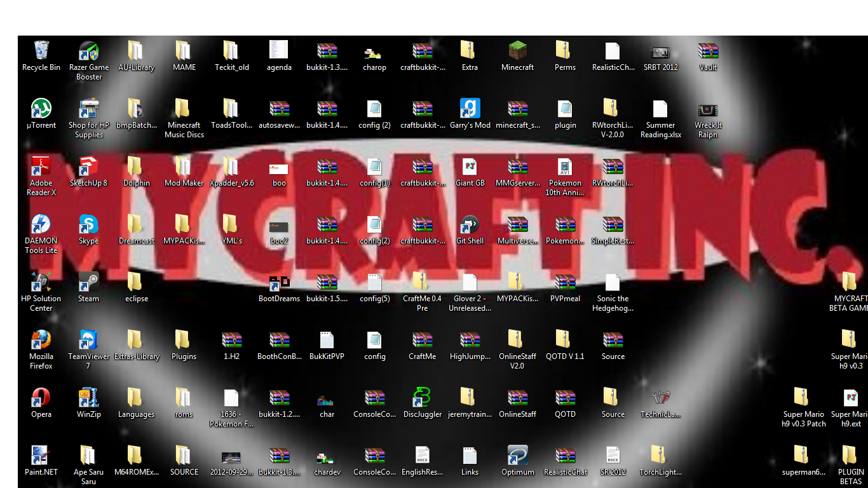Viewport: 868px width, 488px height.
Task: Click the roms folder
Action: [x=183, y=398]
